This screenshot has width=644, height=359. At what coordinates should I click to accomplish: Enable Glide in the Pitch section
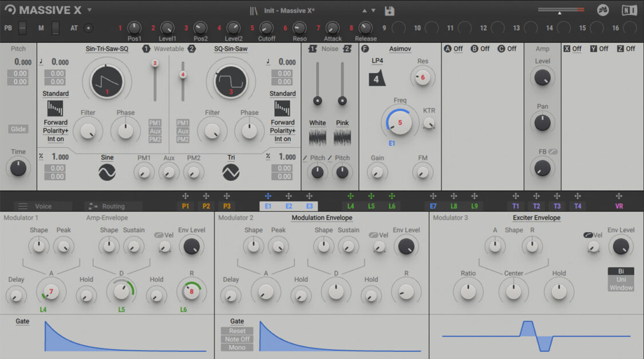[x=17, y=129]
